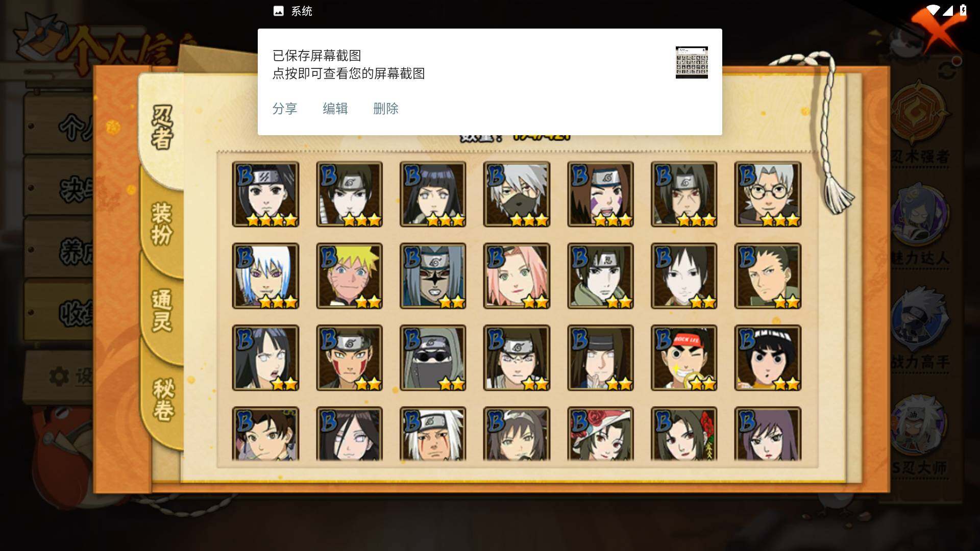Screen dimensions: 980x551
Task: Select the ponytail Shikamaru portrait
Action: (768, 275)
